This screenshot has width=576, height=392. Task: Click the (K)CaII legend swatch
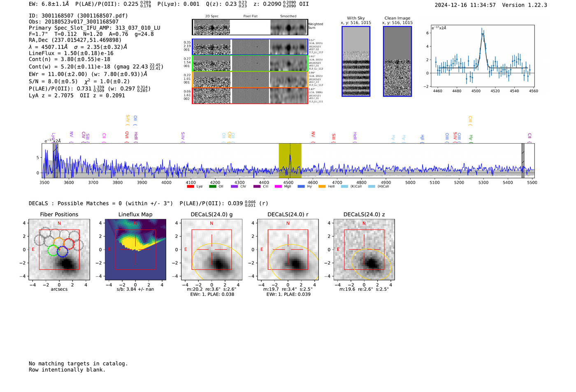click(344, 186)
